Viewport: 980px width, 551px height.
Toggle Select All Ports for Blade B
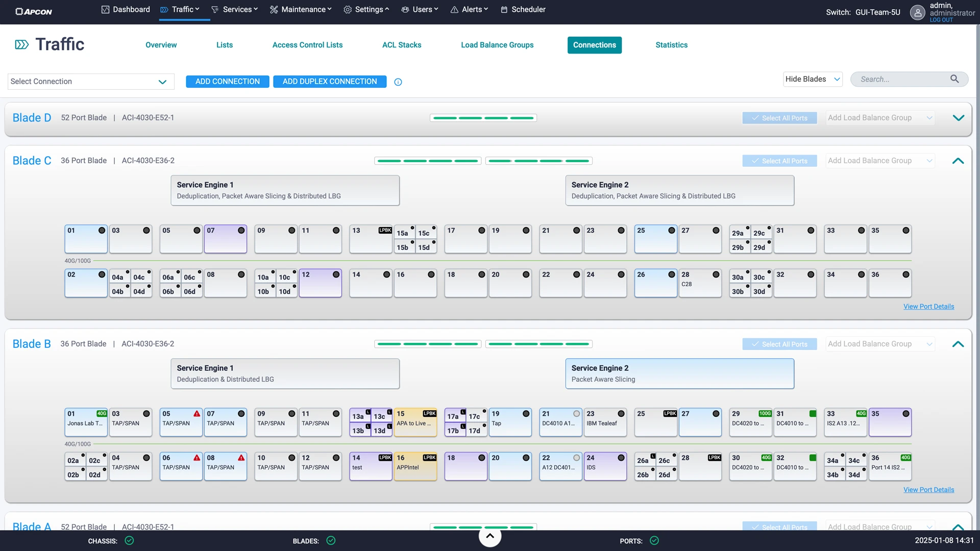[x=779, y=344]
